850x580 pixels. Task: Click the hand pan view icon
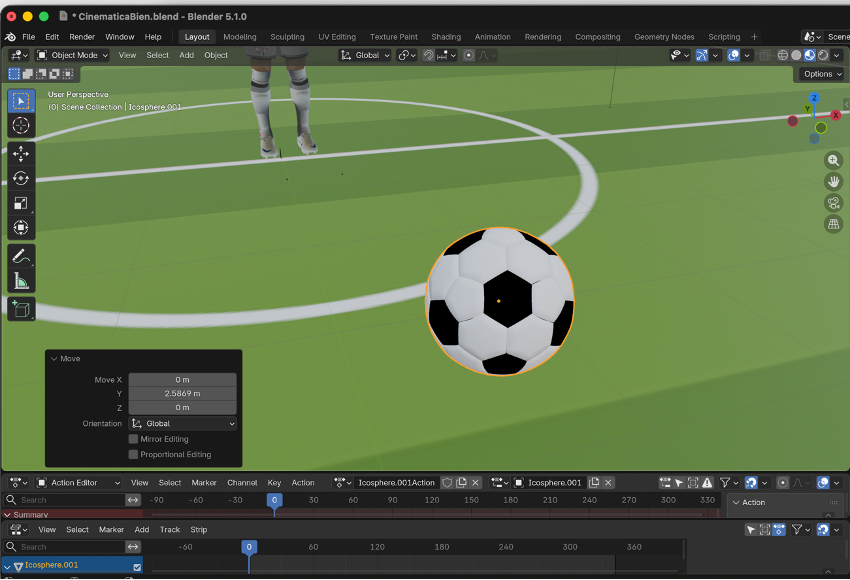[x=833, y=182]
